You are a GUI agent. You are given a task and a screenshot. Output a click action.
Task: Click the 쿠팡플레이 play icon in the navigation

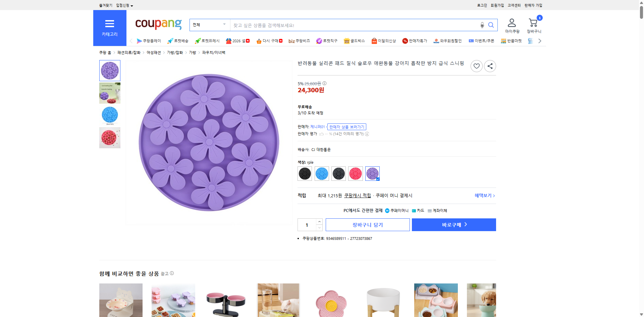139,41
